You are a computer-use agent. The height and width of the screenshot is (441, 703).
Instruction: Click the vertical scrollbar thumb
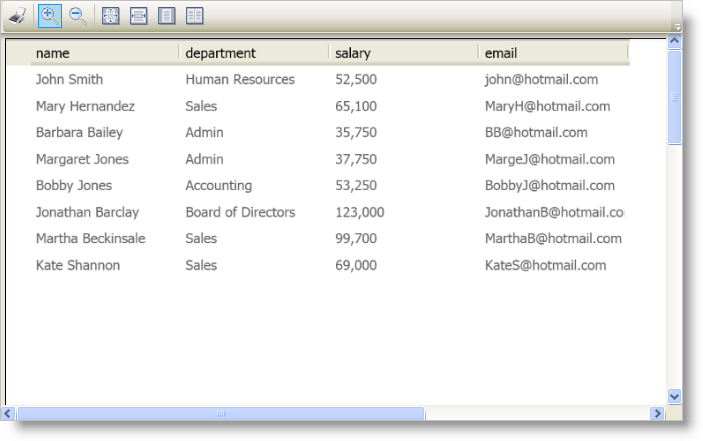click(674, 97)
